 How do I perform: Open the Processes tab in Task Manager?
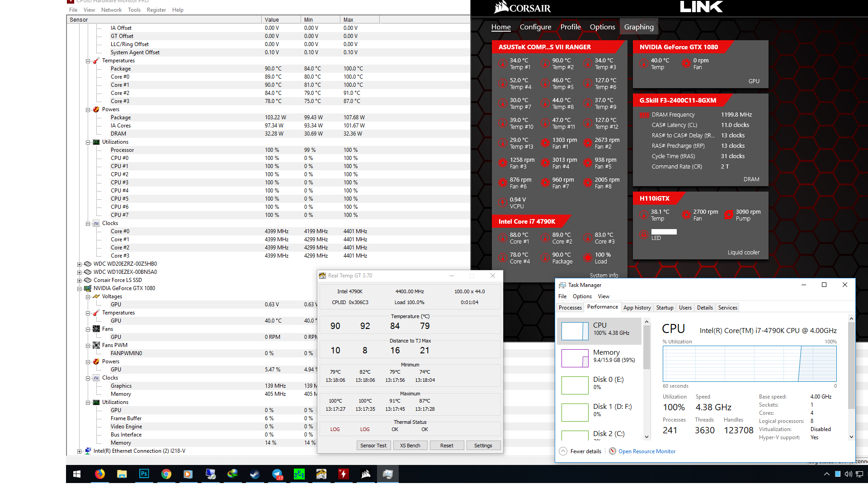[570, 308]
